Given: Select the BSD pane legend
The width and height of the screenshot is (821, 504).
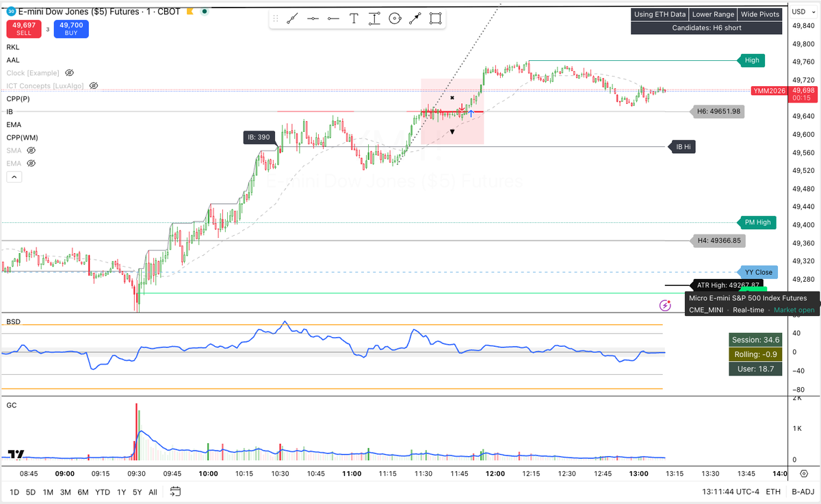Looking at the screenshot, I should [13, 321].
